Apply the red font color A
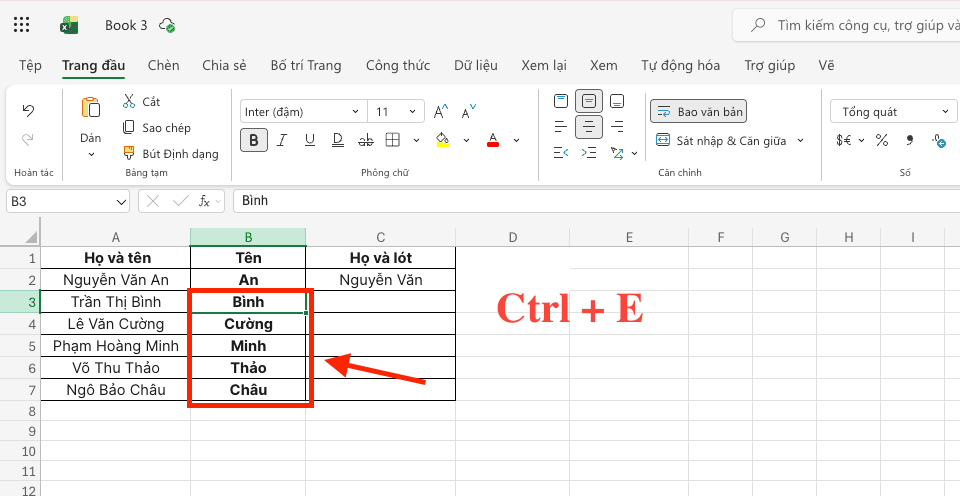 coord(493,140)
